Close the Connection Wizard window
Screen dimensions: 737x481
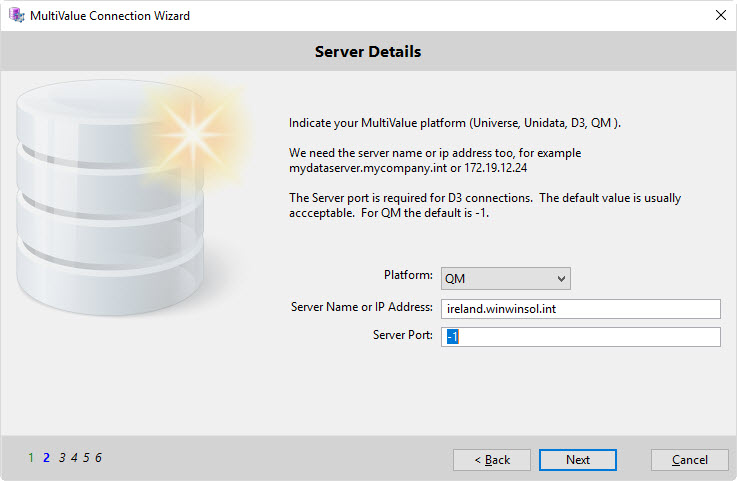tap(721, 15)
